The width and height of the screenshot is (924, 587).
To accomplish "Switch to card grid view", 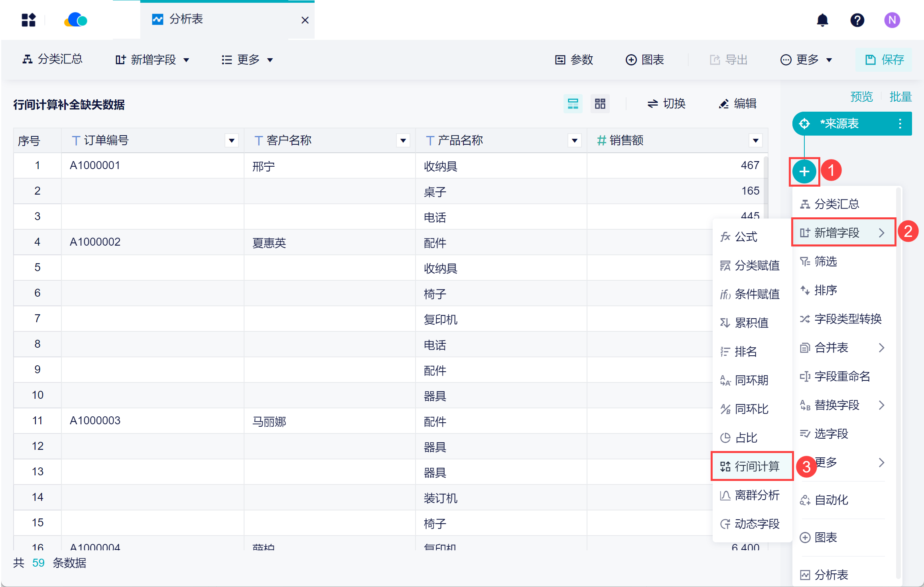I will click(600, 104).
